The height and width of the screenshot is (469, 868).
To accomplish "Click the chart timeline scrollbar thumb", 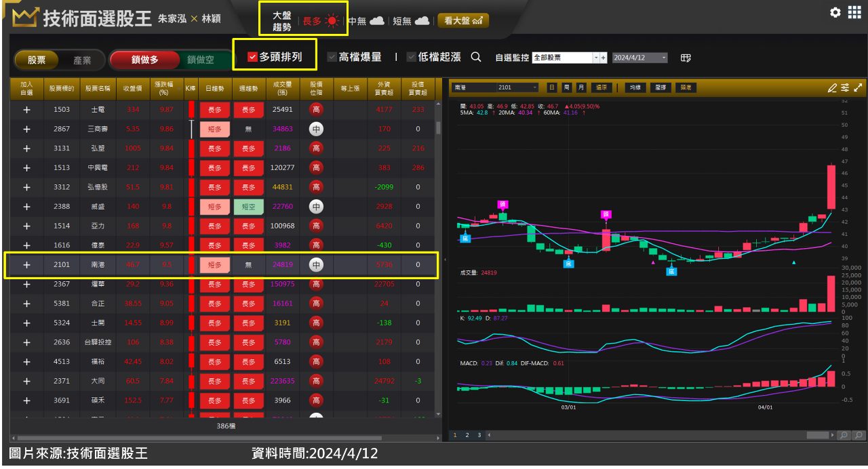I will 818,435.
